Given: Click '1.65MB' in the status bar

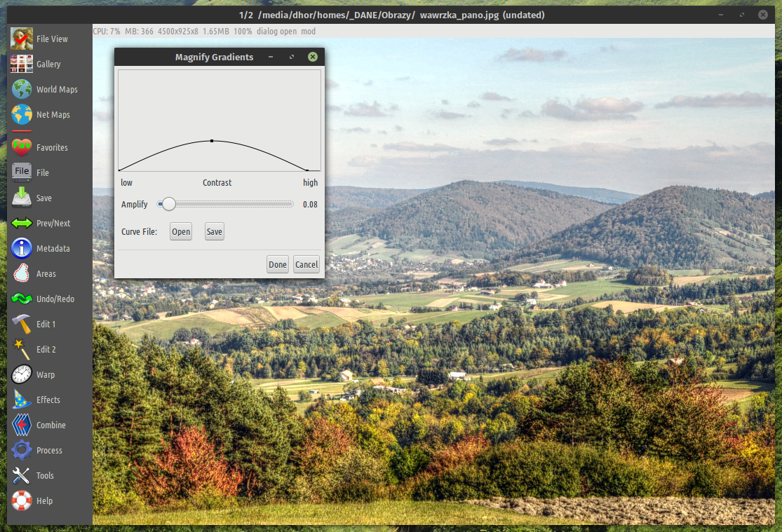Looking at the screenshot, I should point(216,31).
